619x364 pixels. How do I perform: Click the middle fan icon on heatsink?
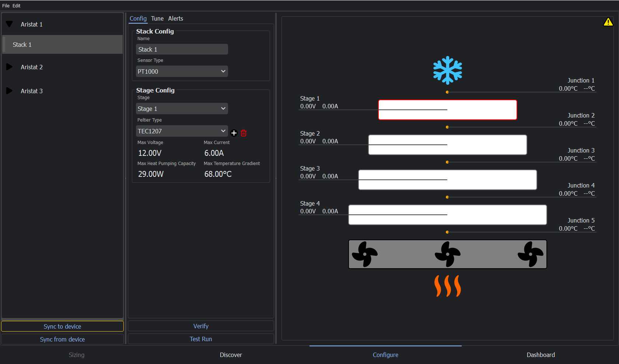coord(447,254)
